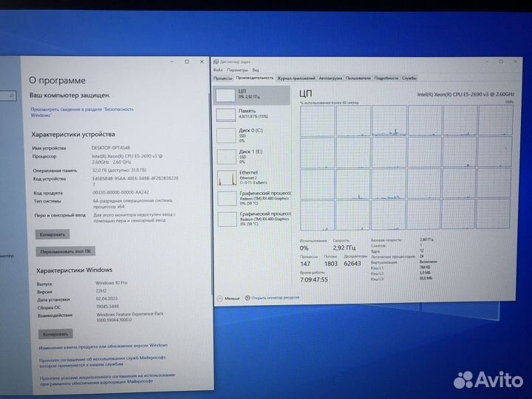Select the Память performance item
This screenshot has width=532, height=399.
253,115
